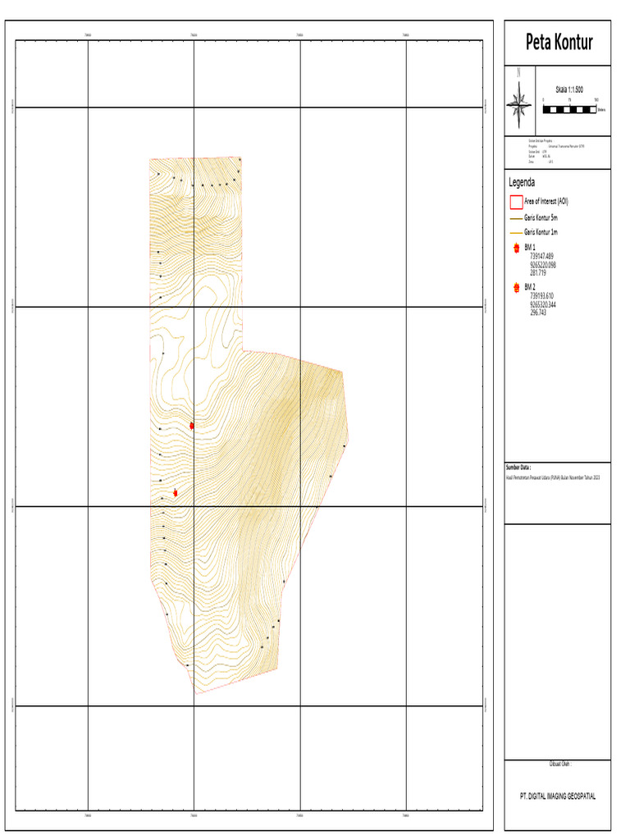This screenshot has height=840, width=630.
Task: Click the north arrow compass rose
Action: tap(518, 101)
